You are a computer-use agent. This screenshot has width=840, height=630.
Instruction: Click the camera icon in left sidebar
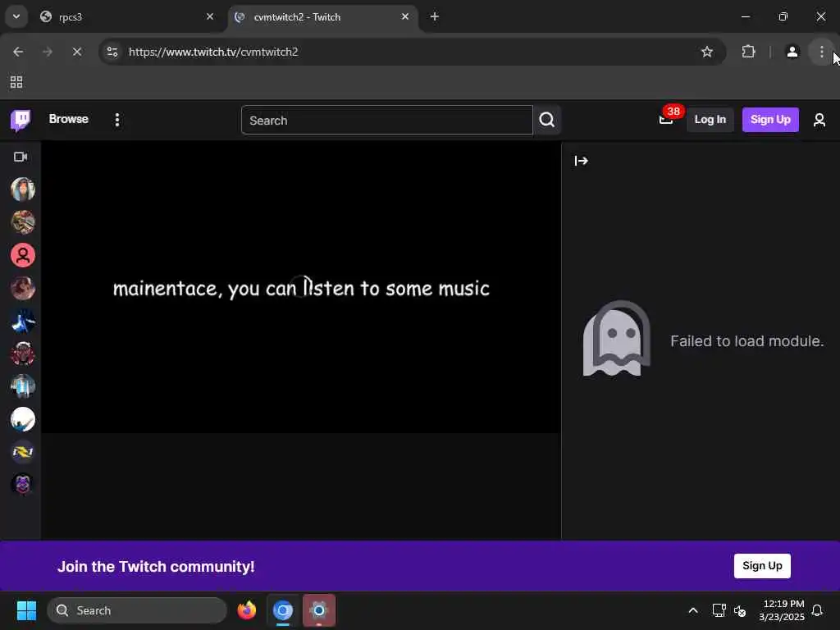pyautogui.click(x=21, y=157)
